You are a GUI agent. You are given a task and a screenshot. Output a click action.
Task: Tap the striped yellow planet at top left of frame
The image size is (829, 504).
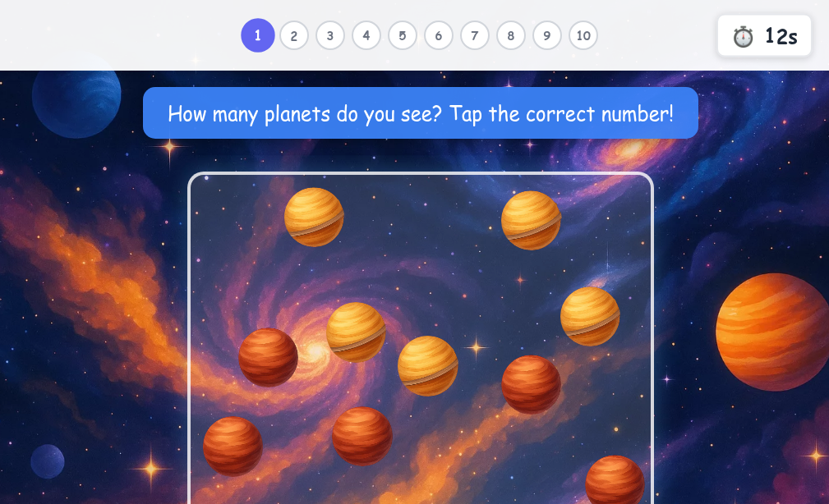[x=315, y=216]
